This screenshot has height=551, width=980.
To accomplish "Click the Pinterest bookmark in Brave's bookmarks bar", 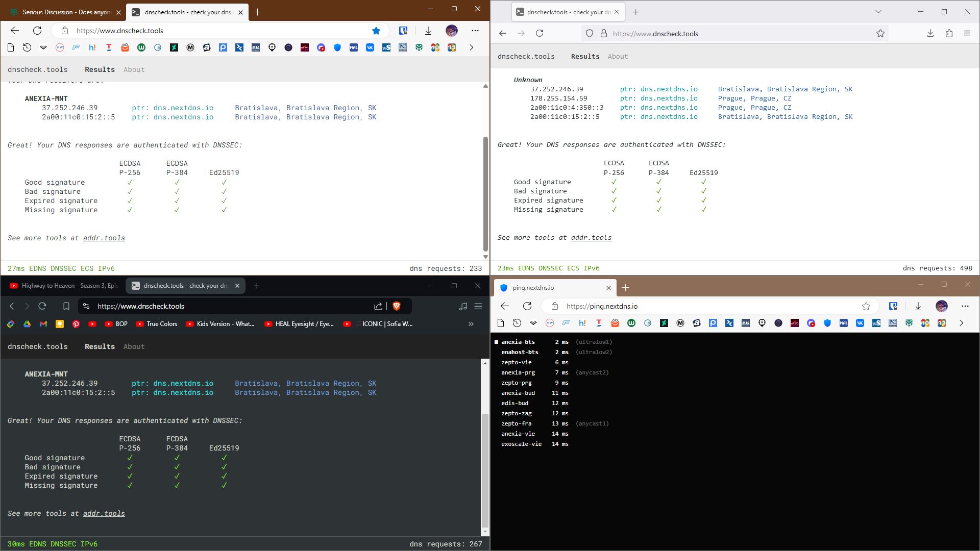I will (x=76, y=324).
